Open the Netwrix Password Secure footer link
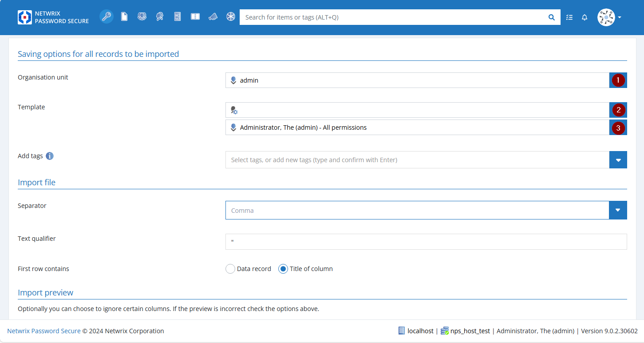 (x=44, y=331)
